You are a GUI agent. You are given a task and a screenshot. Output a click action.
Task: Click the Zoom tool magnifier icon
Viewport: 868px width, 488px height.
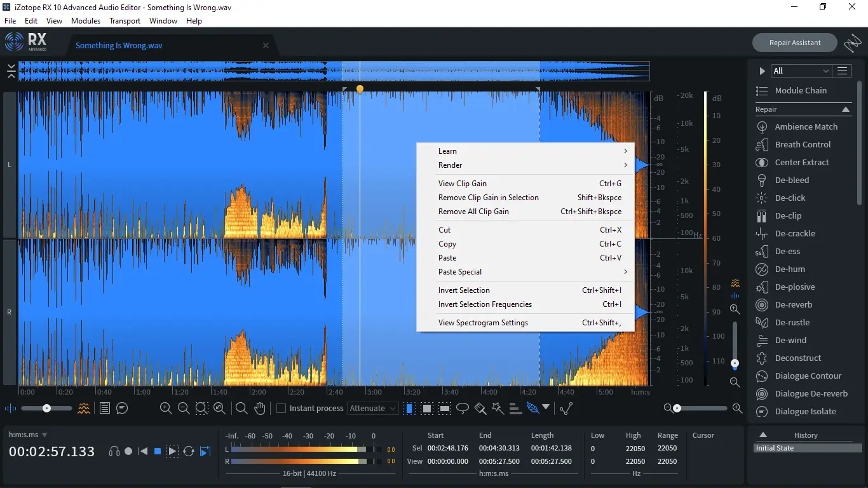pos(241,409)
